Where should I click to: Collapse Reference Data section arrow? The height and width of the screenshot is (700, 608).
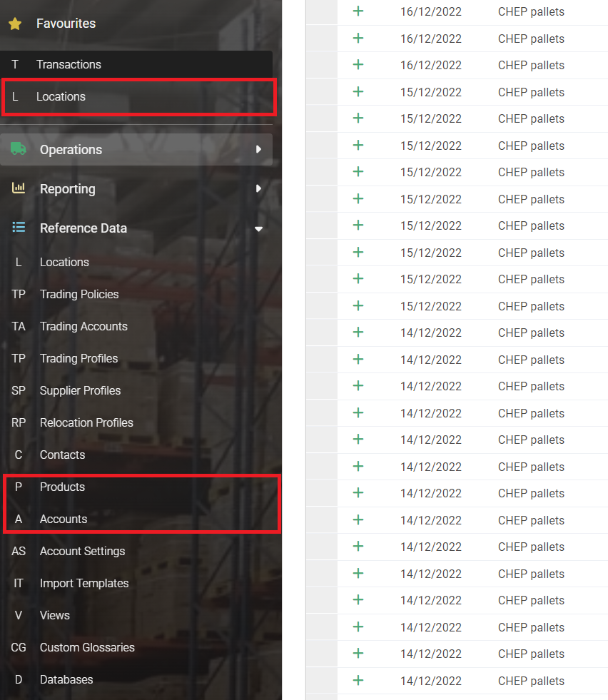258,228
